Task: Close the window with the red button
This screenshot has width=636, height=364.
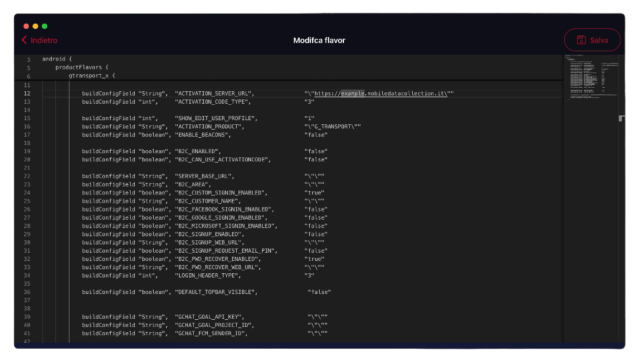Action: tap(26, 26)
